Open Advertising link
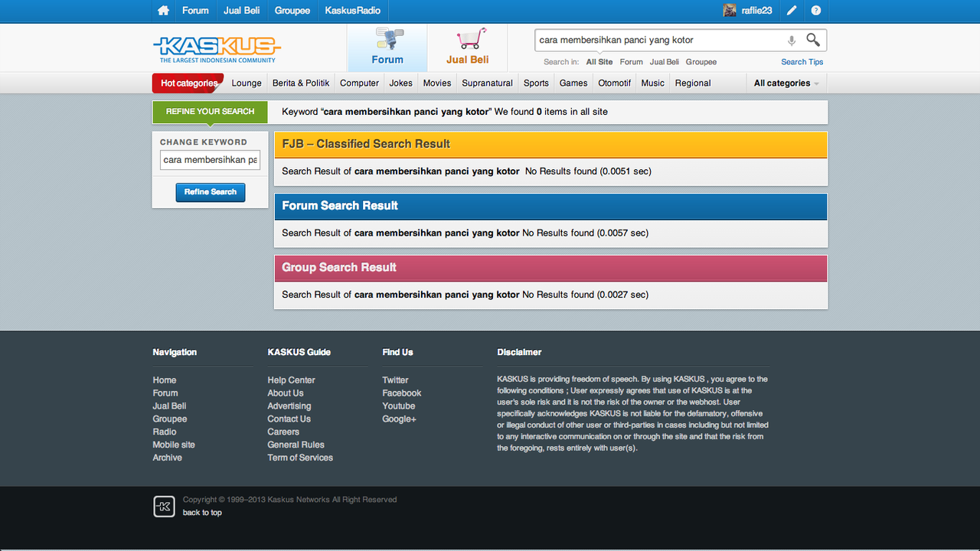The height and width of the screenshot is (551, 980). point(289,406)
